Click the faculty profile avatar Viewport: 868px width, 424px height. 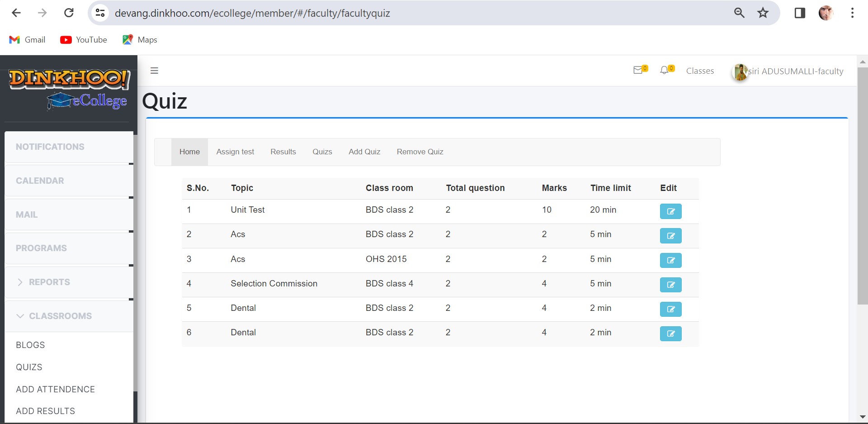coord(740,72)
